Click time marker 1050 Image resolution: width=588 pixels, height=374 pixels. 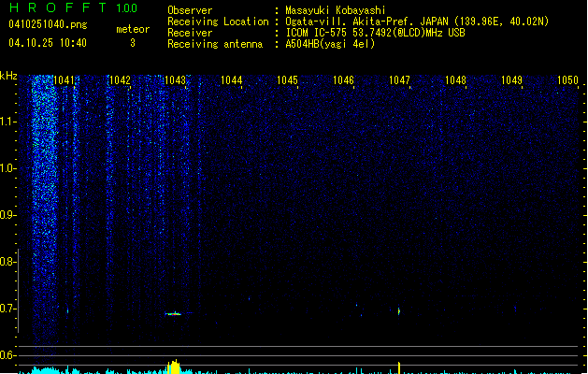(567, 80)
